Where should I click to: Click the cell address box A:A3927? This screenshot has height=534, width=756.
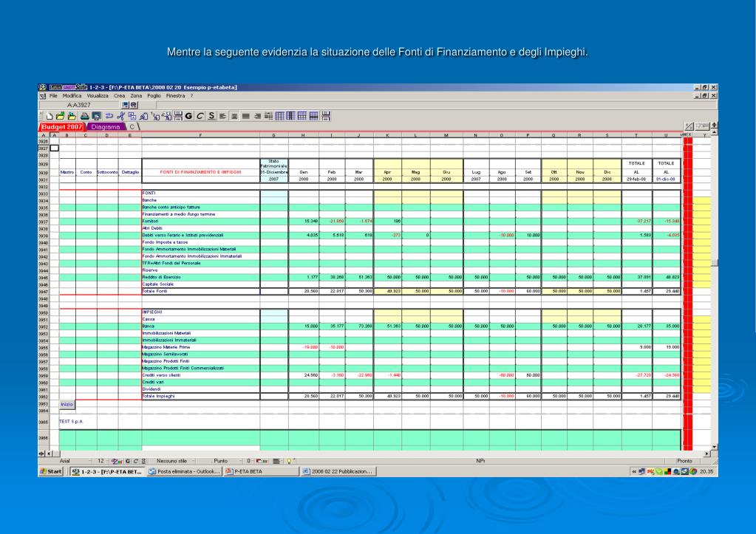tap(79, 105)
